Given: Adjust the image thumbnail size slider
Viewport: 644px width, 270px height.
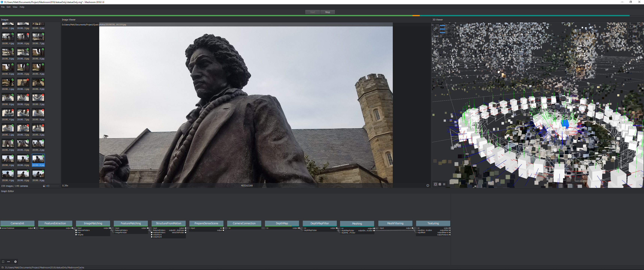Looking at the screenshot, I should click(48, 186).
